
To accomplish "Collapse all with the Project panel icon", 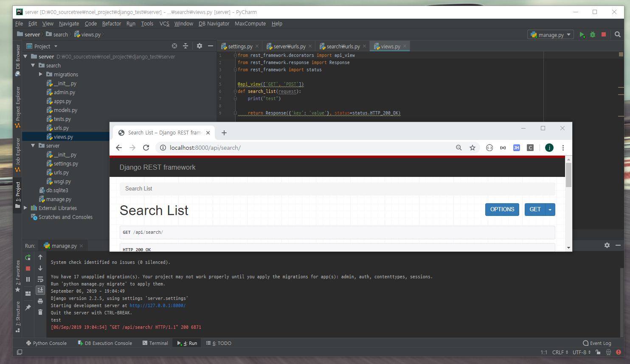I will click(186, 46).
